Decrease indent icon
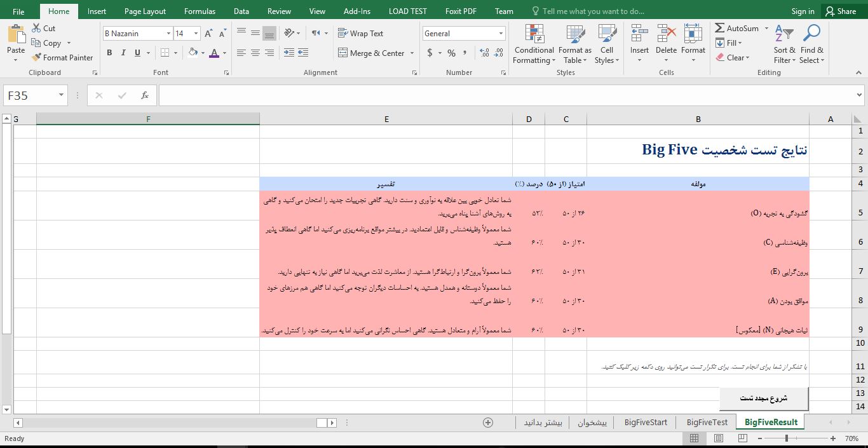 289,53
